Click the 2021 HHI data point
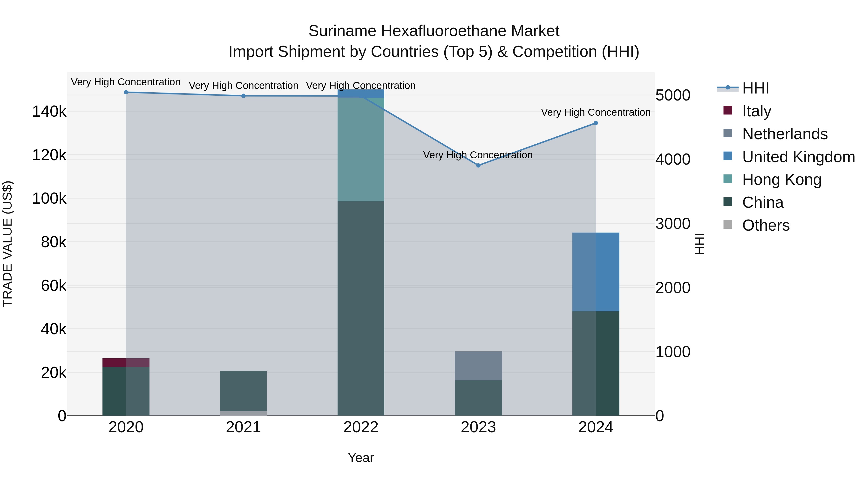Image resolution: width=868 pixels, height=488 pixels. pos(244,96)
